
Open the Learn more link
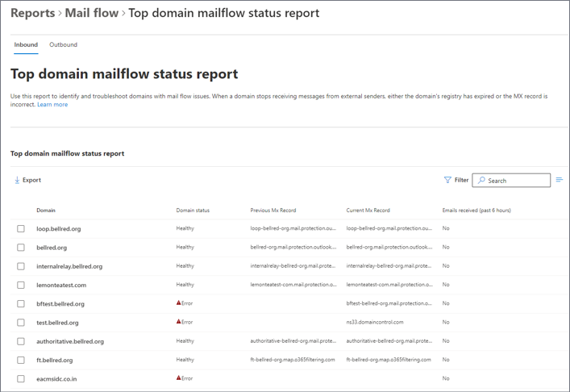click(52, 104)
